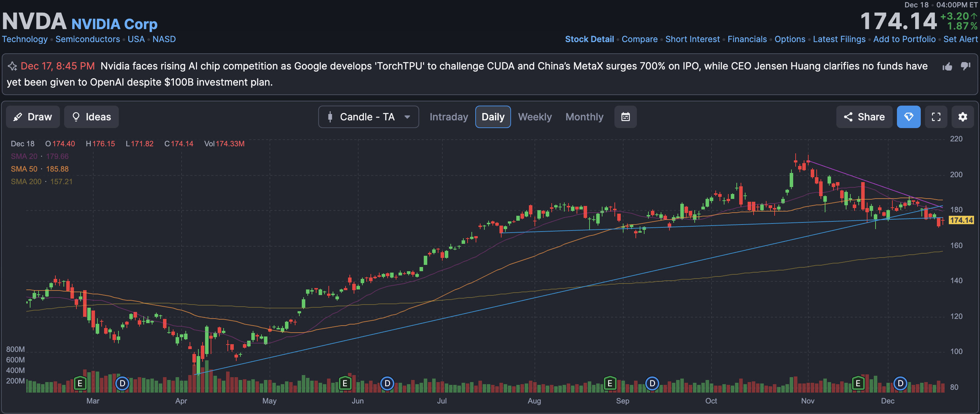Open chart settings gear

[962, 117]
